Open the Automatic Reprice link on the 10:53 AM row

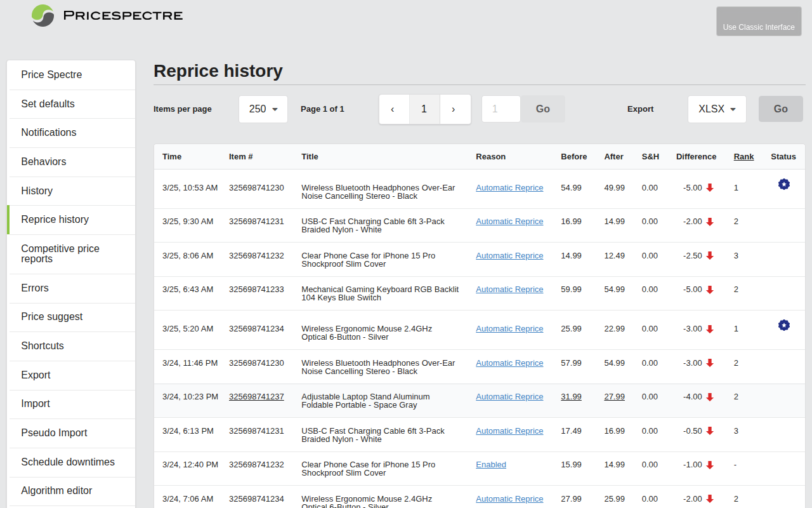(x=509, y=187)
